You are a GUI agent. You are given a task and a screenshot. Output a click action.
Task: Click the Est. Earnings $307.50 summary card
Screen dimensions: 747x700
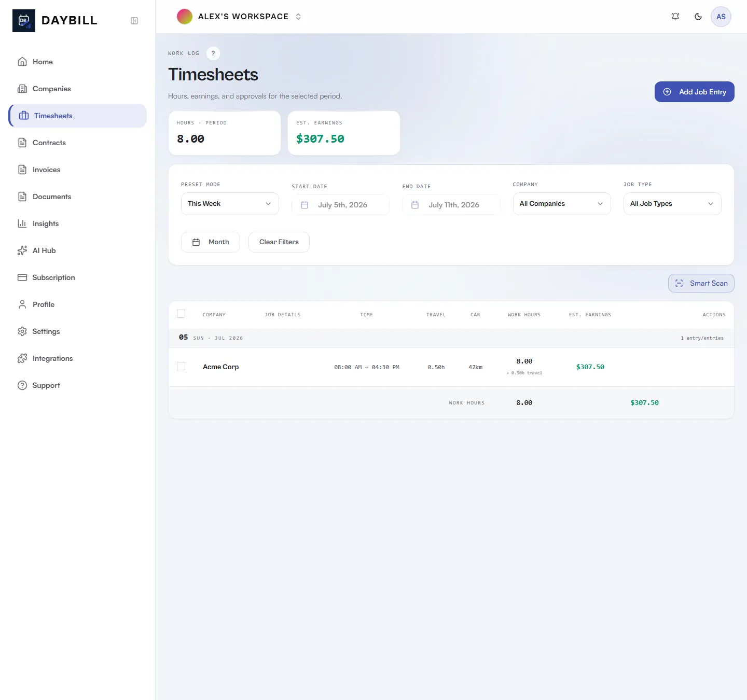pyautogui.click(x=344, y=133)
